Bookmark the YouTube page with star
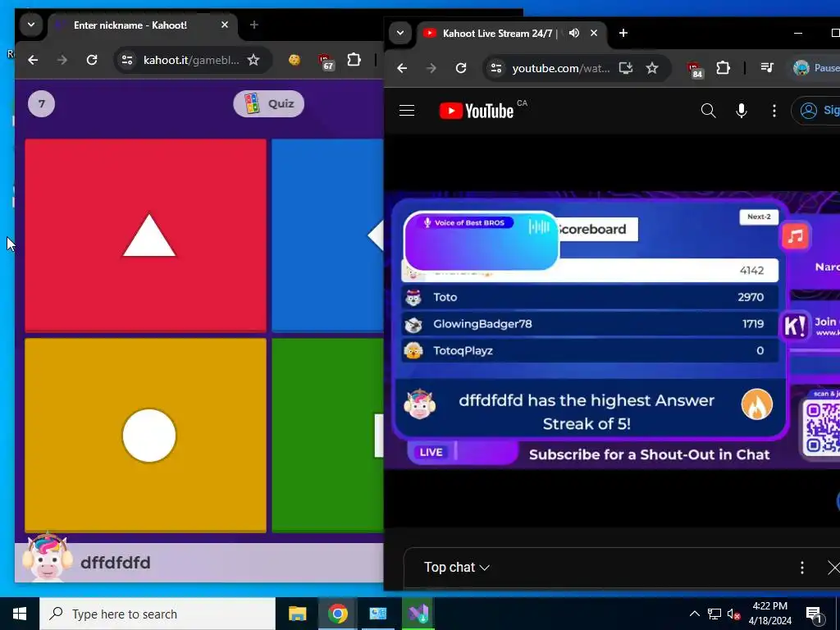The height and width of the screenshot is (630, 840). pos(652,68)
